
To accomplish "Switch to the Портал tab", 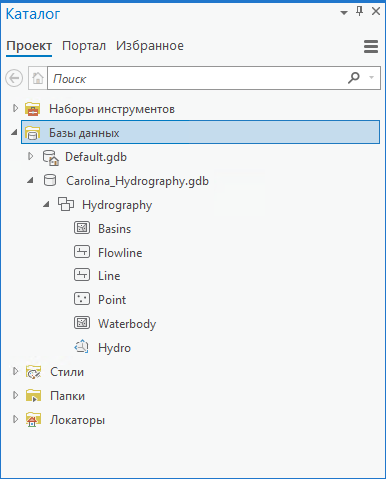I will [84, 46].
